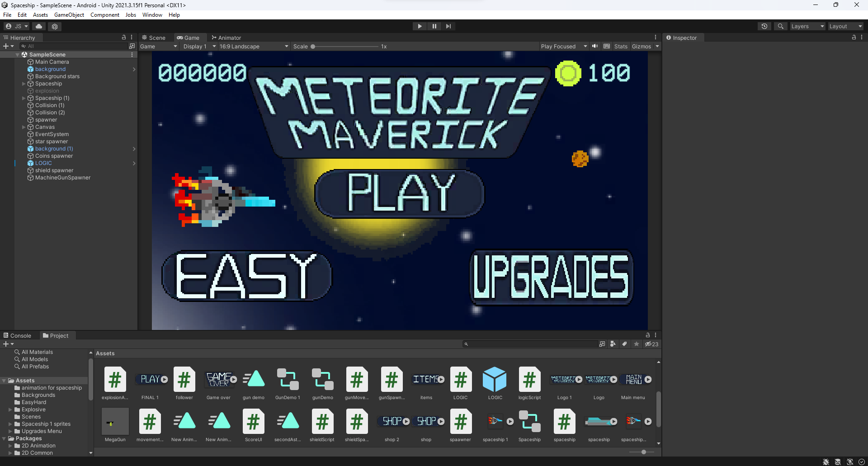Select the LOGIC prefab cube asset
868x466 pixels.
[495, 380]
